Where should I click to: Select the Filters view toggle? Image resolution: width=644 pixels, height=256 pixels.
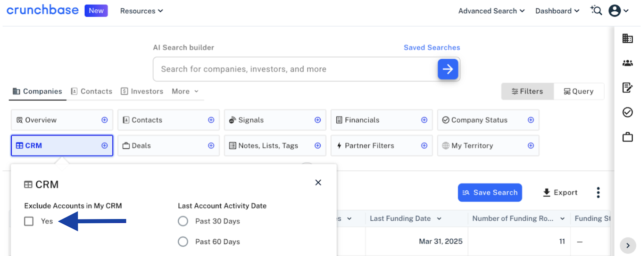click(x=527, y=92)
